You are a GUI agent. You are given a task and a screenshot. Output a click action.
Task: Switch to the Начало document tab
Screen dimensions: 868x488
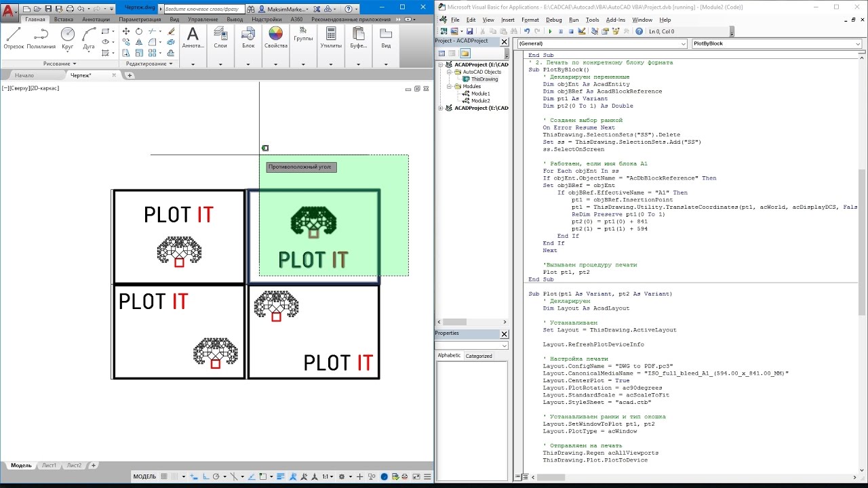point(24,75)
